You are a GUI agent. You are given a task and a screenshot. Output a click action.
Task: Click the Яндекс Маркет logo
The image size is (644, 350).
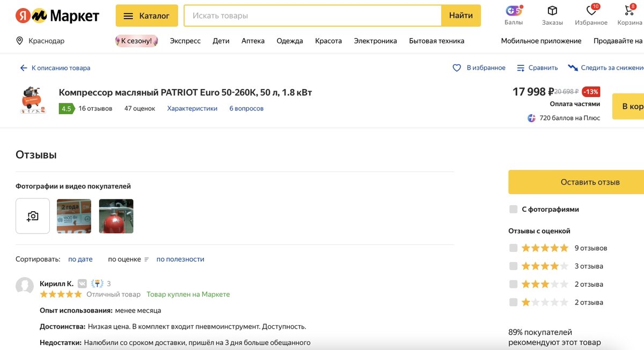[57, 16]
